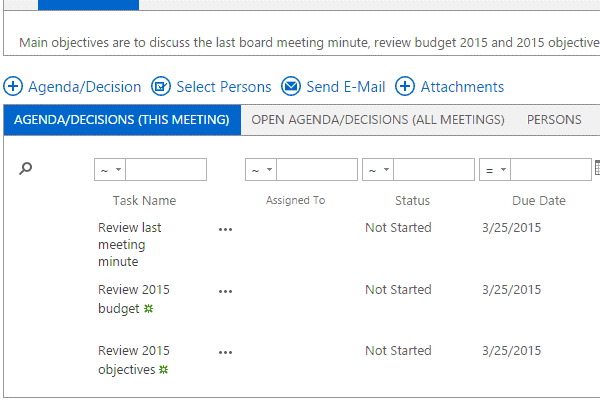Click Not Started status of 2015 budget row
This screenshot has height=400, width=600.
click(x=398, y=290)
